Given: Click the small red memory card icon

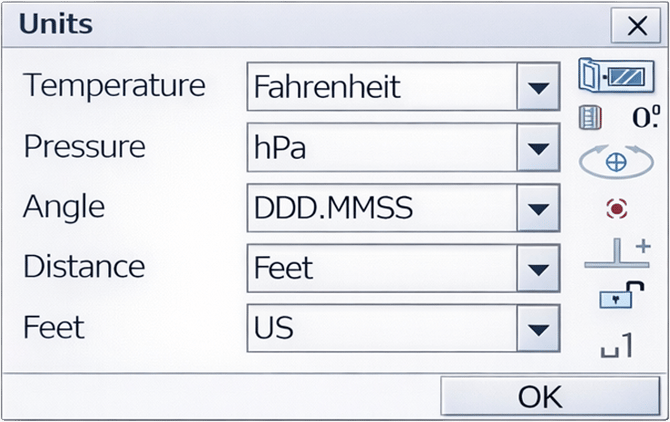Looking at the screenshot, I should point(591,119).
